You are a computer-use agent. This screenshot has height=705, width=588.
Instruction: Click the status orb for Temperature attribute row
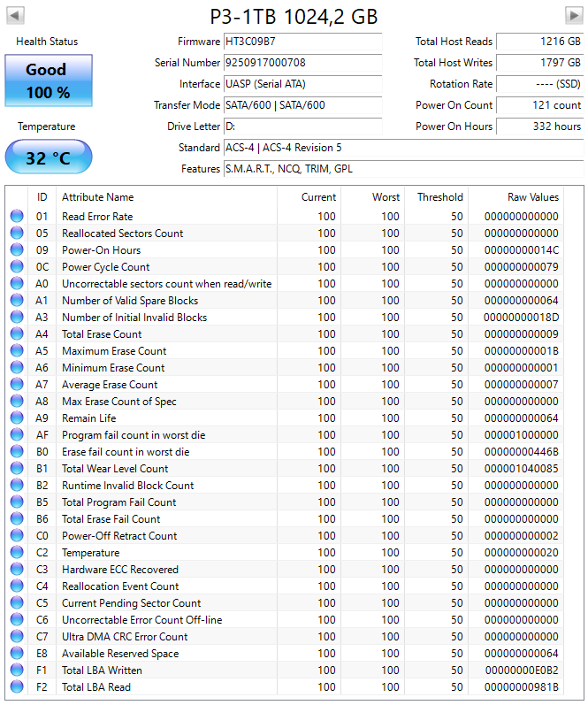click(17, 553)
